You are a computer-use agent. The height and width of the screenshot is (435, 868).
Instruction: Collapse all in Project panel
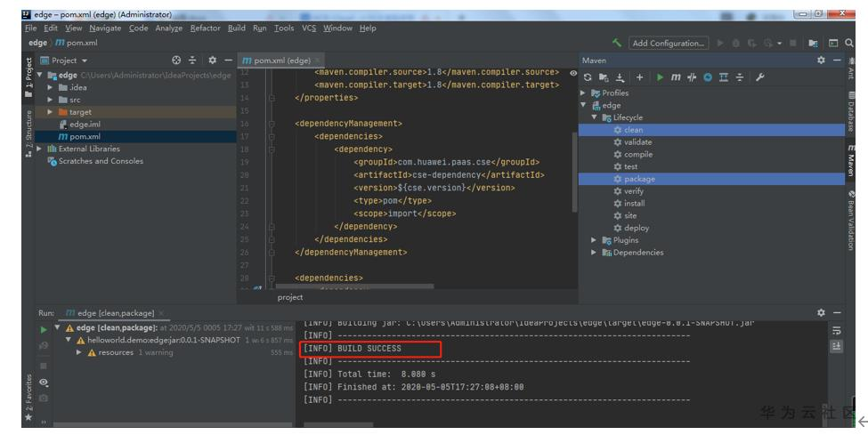[x=192, y=60]
